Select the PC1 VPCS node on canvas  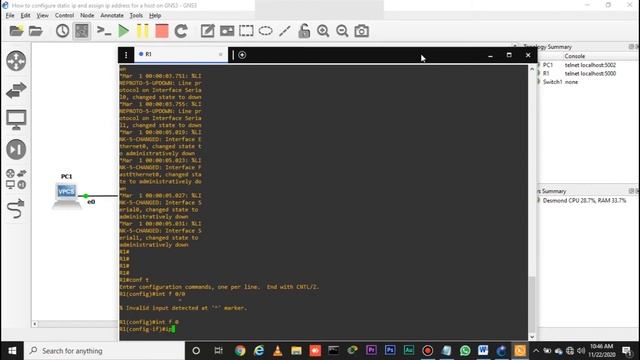point(66,195)
